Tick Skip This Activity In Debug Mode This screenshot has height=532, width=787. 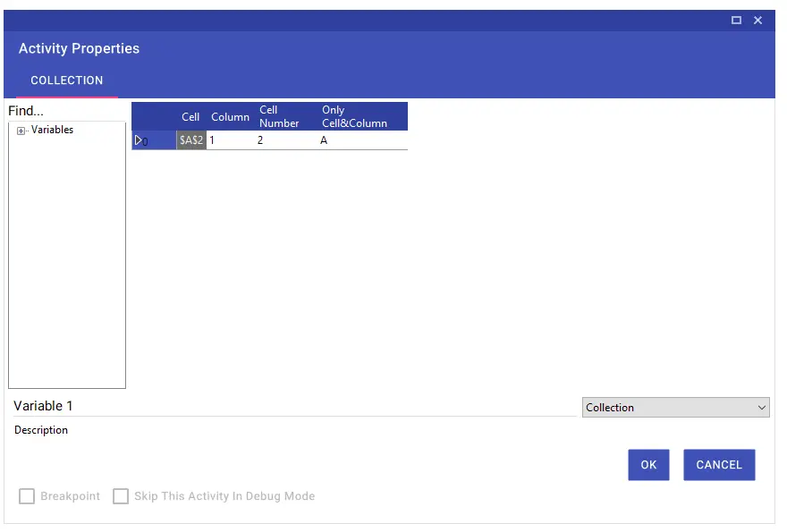click(121, 496)
